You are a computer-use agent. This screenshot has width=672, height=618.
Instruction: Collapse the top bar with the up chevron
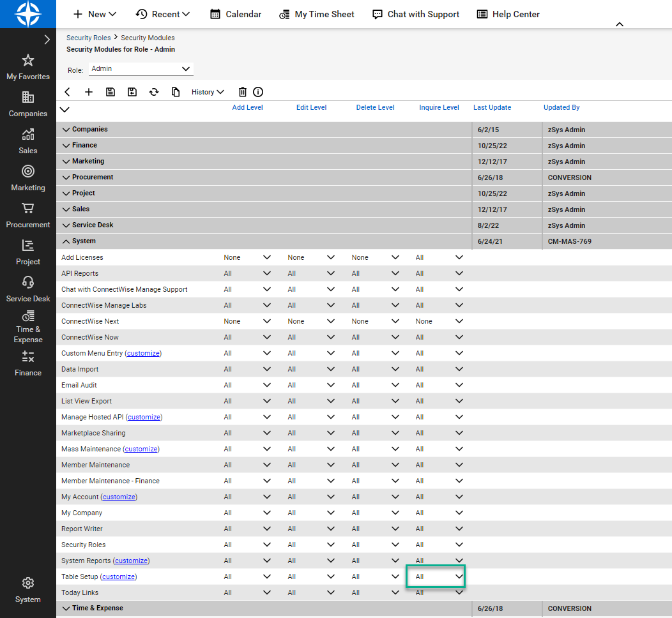pyautogui.click(x=619, y=24)
